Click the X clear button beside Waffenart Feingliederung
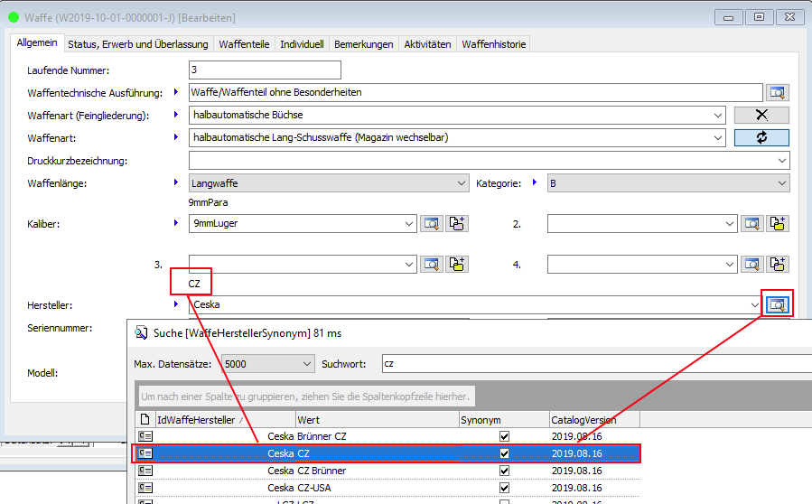Image resolution: width=812 pixels, height=504 pixels. point(761,115)
